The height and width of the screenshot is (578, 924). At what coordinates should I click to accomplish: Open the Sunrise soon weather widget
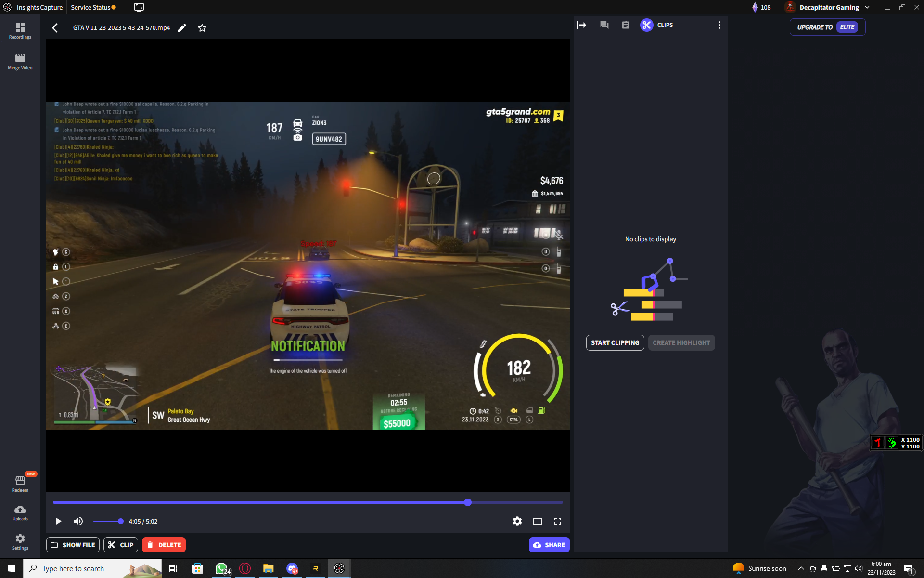click(x=759, y=568)
